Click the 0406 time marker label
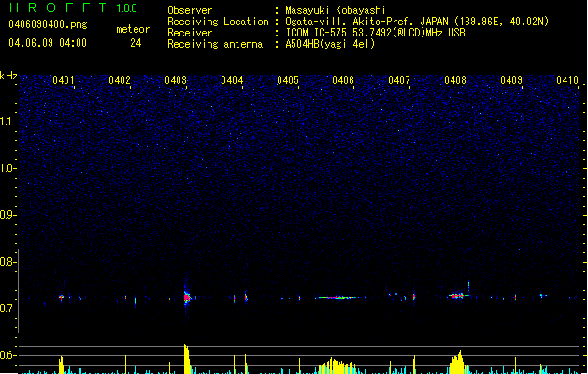Viewport: 588px width, 374px height. pos(343,80)
